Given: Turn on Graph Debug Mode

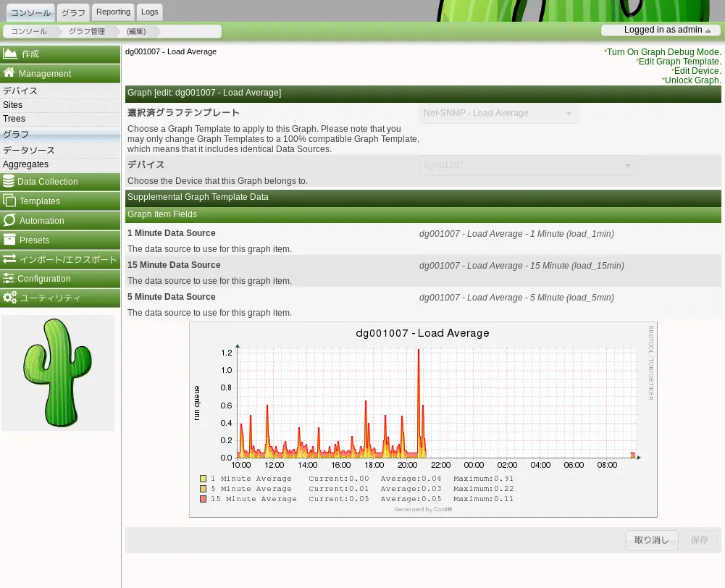Looking at the screenshot, I should (663, 52).
